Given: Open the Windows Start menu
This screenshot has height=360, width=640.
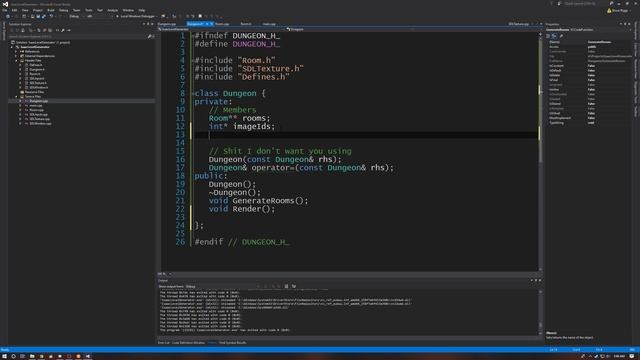Looking at the screenshot, I should coord(4,356).
